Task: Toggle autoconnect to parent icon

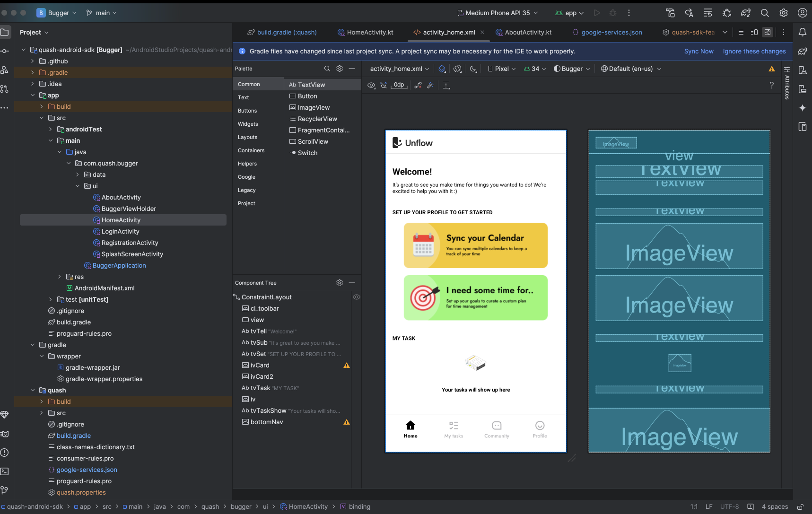Action: click(x=384, y=85)
